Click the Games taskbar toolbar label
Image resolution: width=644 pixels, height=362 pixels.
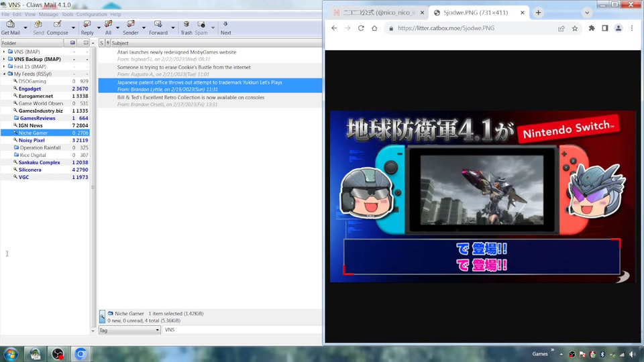(539, 354)
